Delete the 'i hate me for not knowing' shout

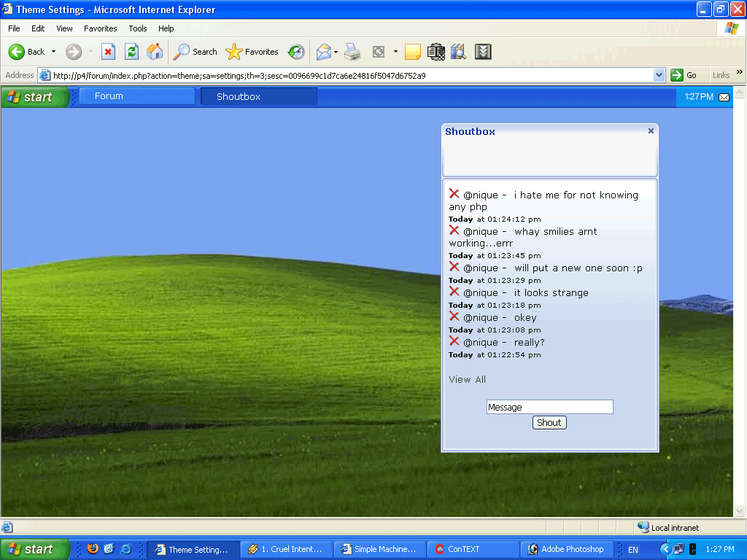(454, 194)
